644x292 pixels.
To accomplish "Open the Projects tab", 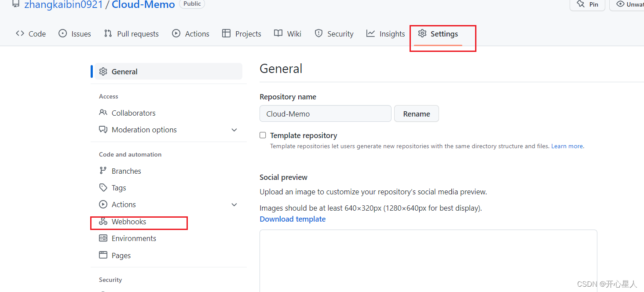I will coord(241,34).
